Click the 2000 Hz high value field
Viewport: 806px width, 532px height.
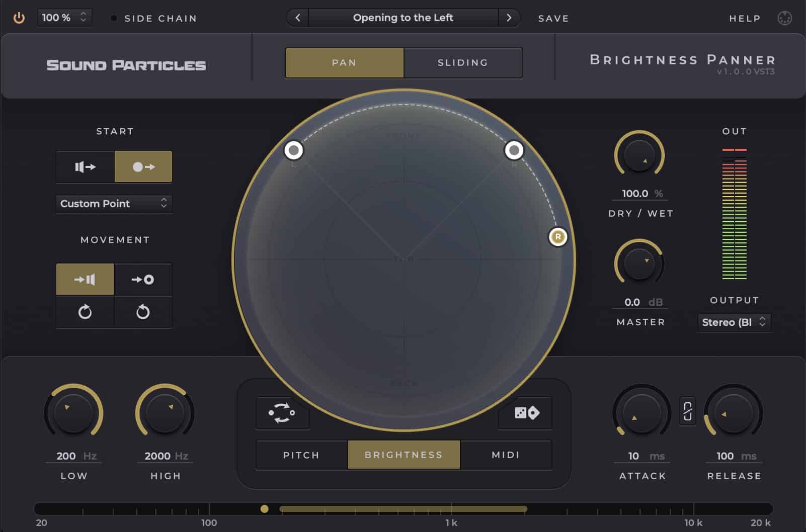(166, 456)
